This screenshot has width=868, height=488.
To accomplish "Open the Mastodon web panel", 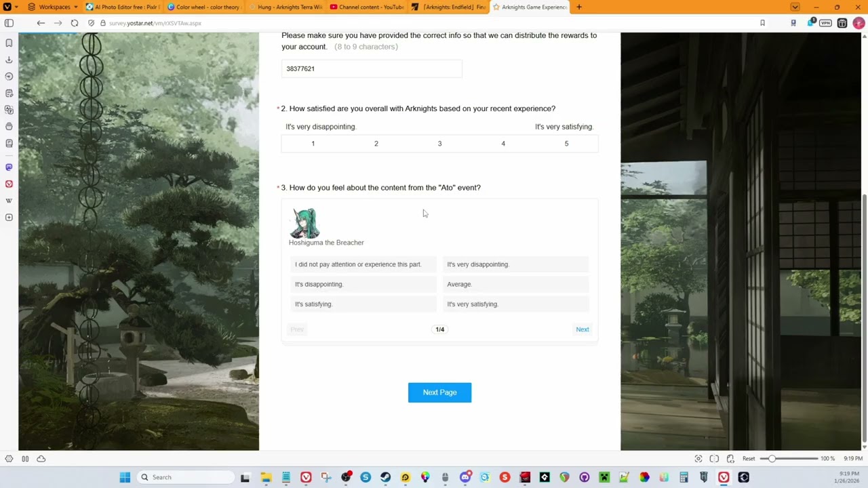I will [9, 167].
